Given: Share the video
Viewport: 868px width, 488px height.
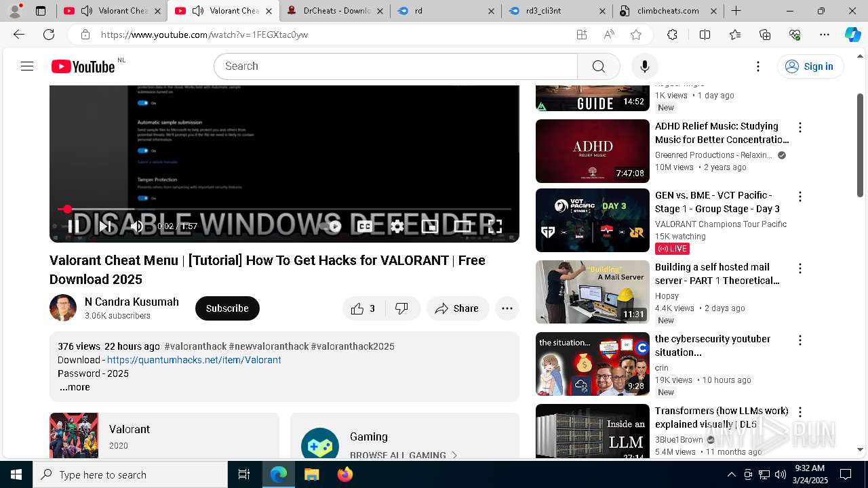Looking at the screenshot, I should tap(458, 308).
